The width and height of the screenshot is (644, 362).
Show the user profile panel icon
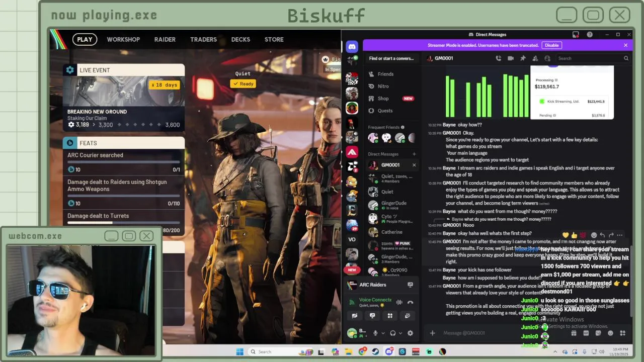[547, 58]
